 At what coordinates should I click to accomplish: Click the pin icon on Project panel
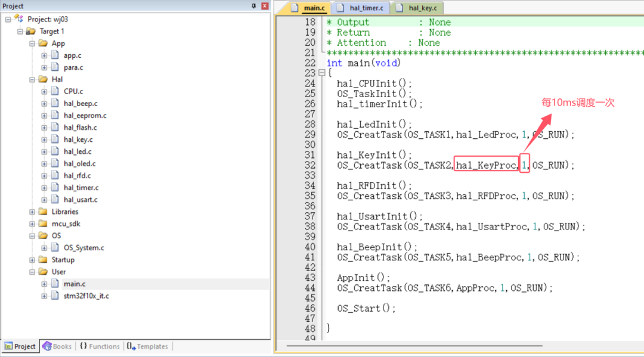click(x=254, y=6)
